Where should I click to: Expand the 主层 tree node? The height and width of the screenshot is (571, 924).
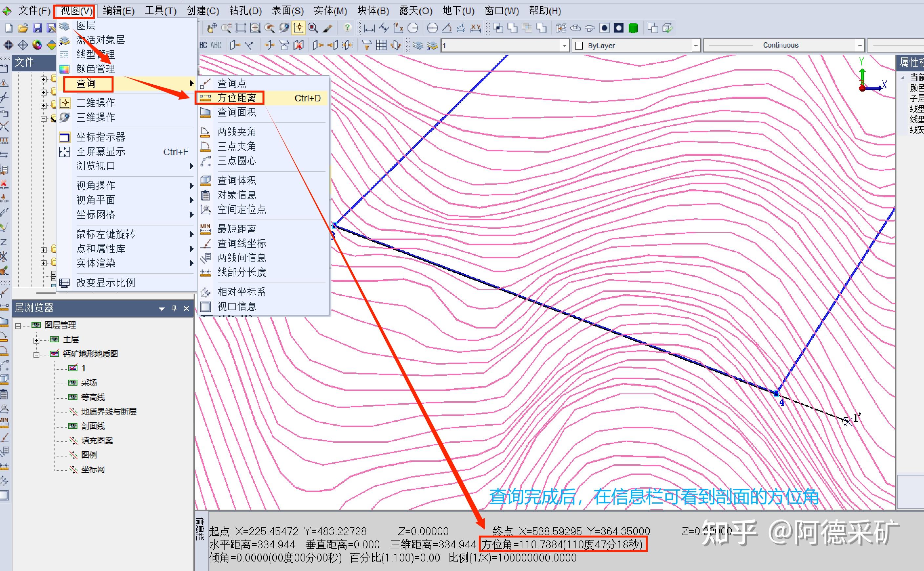coord(36,340)
